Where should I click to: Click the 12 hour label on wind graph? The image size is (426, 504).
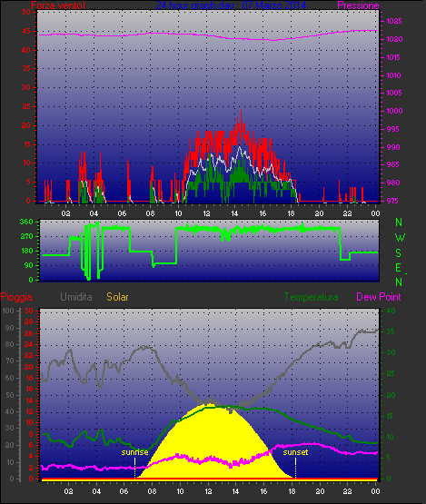pyautogui.click(x=206, y=213)
